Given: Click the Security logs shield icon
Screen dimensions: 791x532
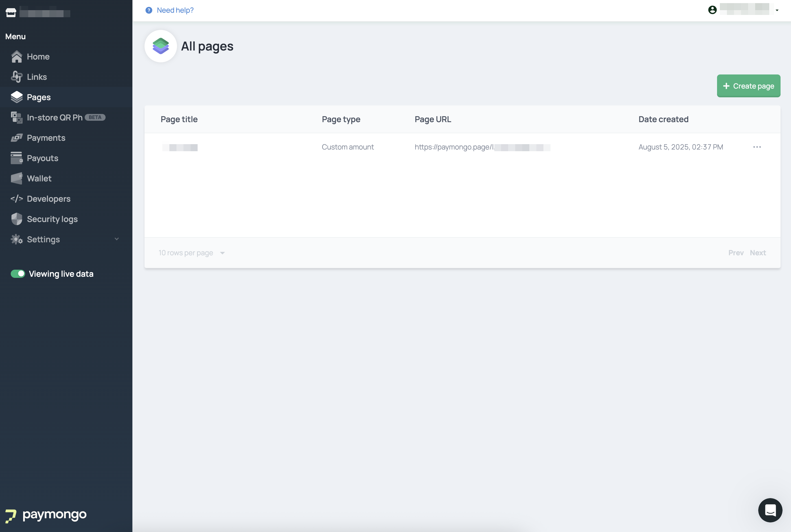Looking at the screenshot, I should coord(16,219).
